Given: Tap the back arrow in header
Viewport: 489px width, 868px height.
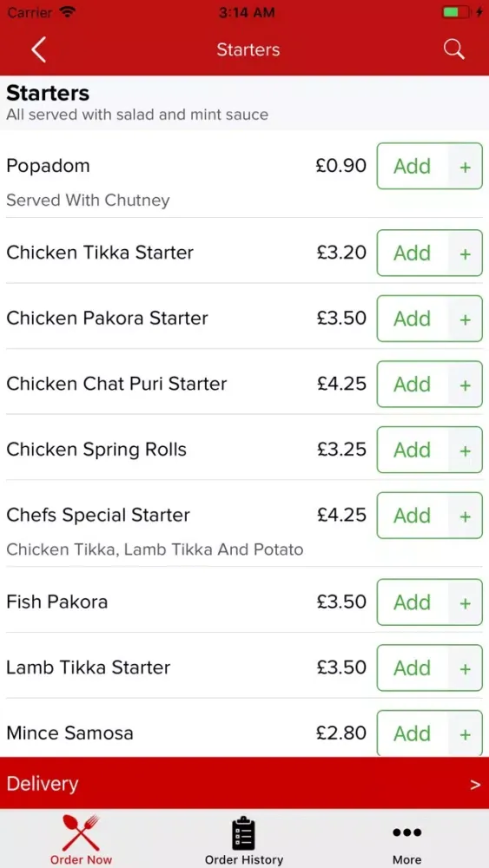Looking at the screenshot, I should click(x=38, y=49).
